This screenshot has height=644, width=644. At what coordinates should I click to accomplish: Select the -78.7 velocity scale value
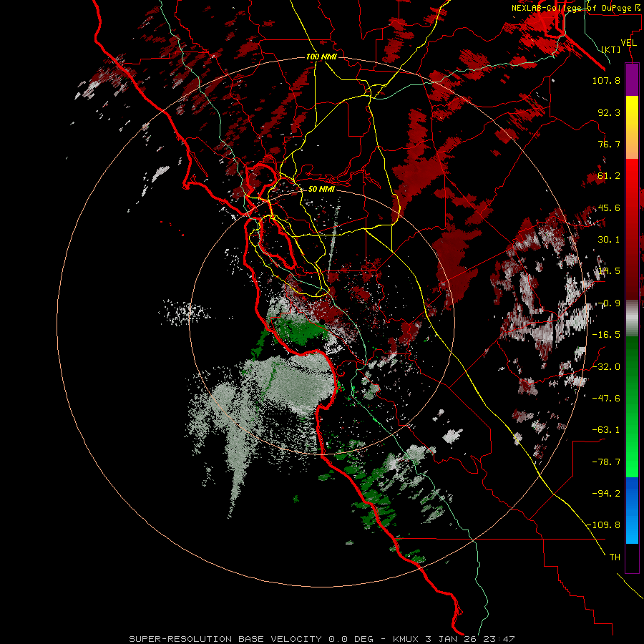coord(606,462)
